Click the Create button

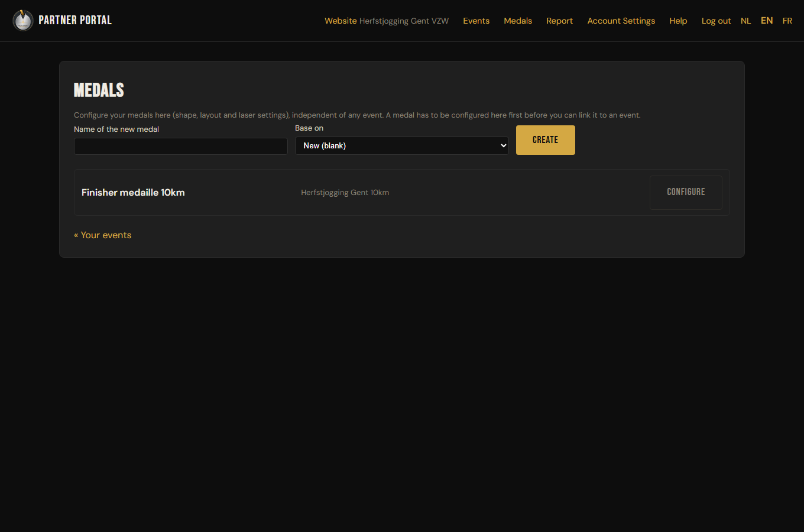point(546,140)
